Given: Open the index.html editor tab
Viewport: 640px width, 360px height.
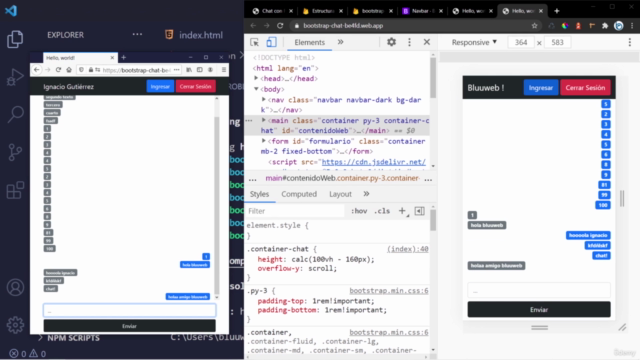Looking at the screenshot, I should [194, 35].
